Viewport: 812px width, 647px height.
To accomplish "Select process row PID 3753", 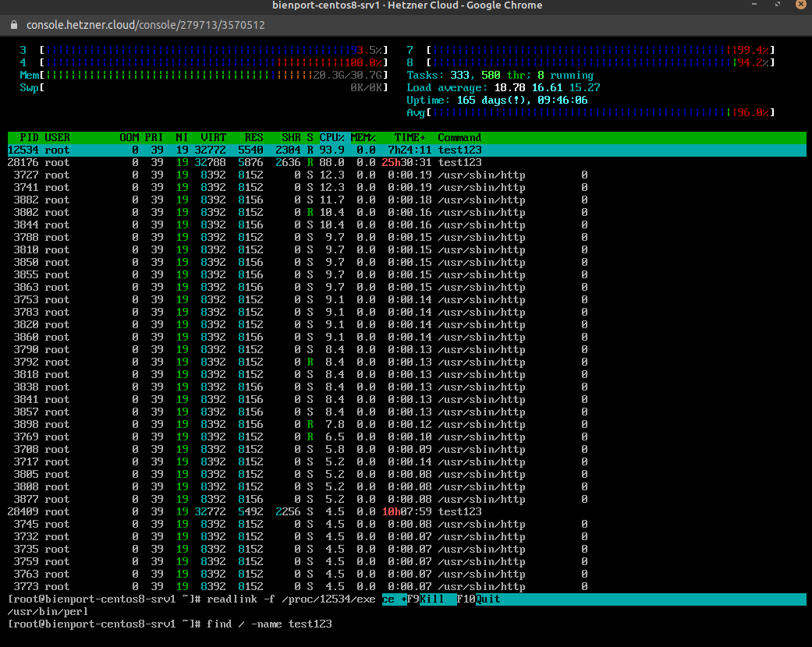I will click(406, 299).
